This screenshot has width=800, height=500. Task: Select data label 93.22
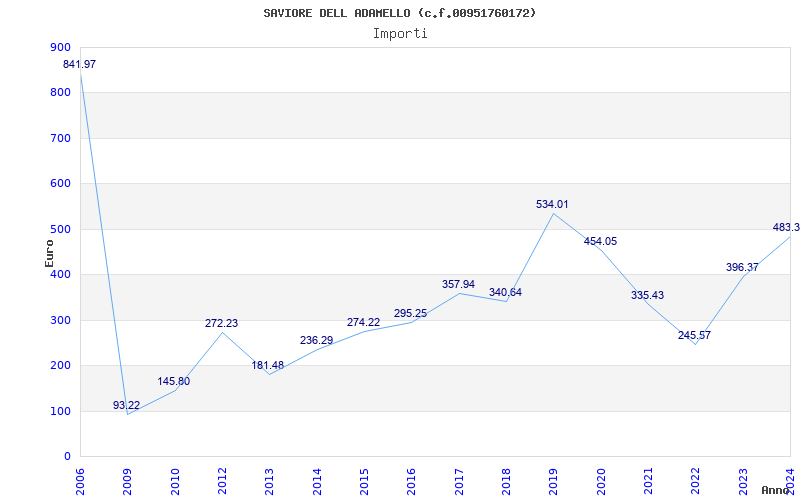click(127, 405)
